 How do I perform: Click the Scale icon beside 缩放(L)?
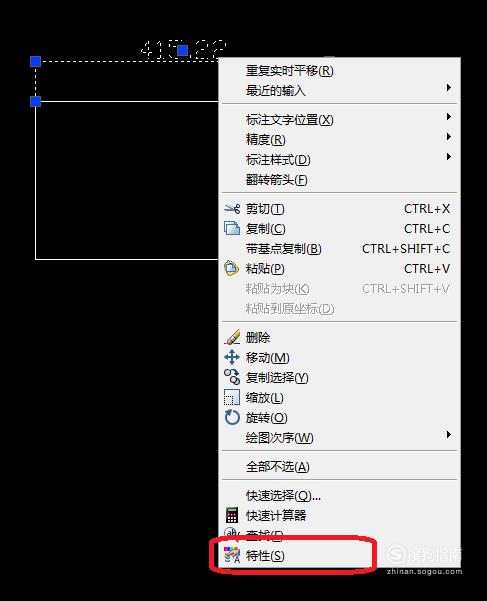(x=232, y=397)
